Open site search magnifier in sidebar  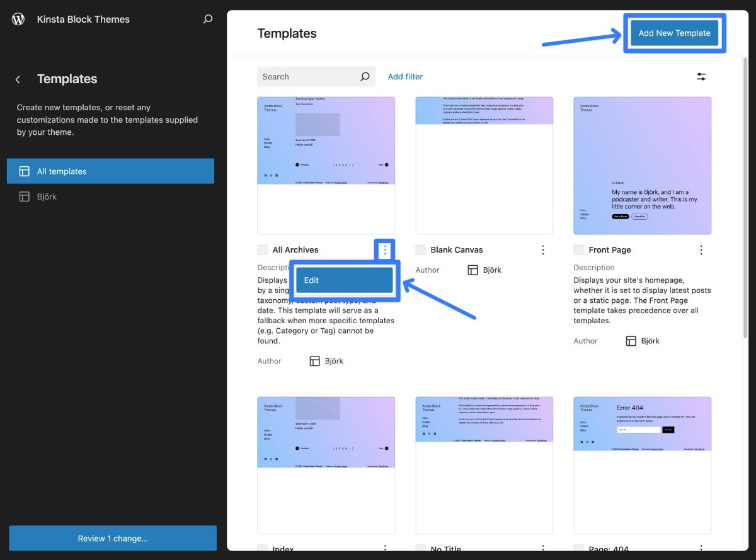pos(207,20)
